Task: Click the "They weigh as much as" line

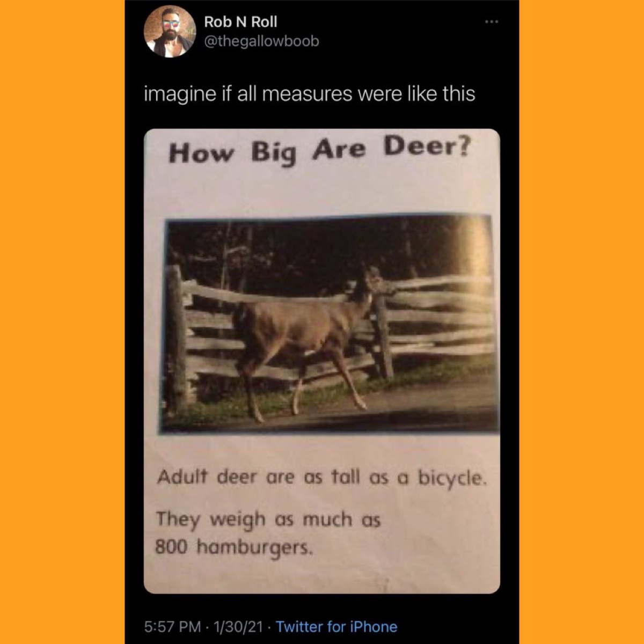Action: (268, 519)
